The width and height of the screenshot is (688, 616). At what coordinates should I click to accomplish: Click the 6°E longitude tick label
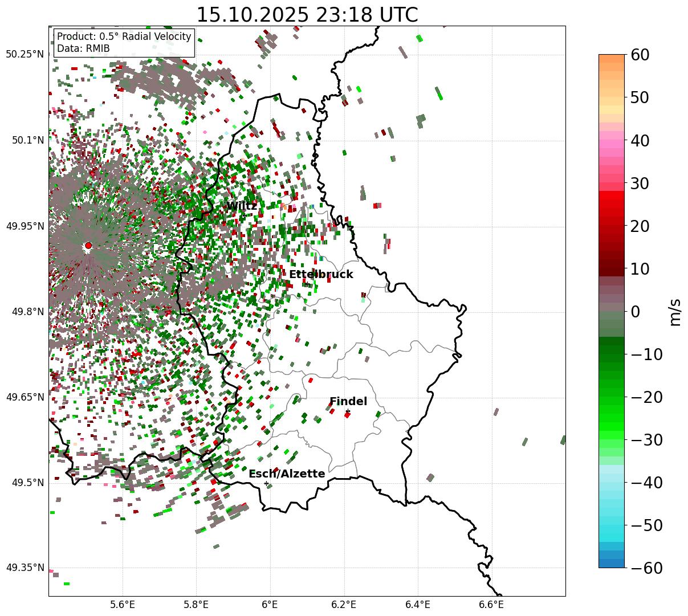270,605
